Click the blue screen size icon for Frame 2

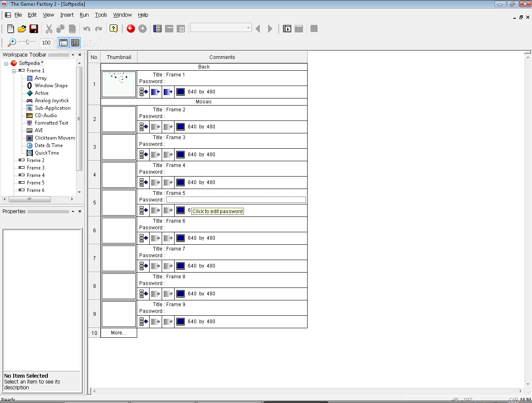180,127
